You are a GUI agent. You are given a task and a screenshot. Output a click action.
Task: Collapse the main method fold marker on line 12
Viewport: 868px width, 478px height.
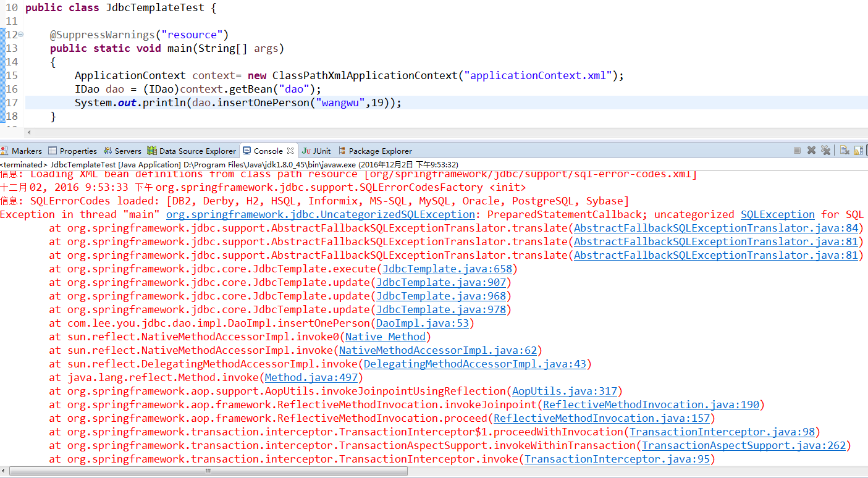(x=21, y=35)
